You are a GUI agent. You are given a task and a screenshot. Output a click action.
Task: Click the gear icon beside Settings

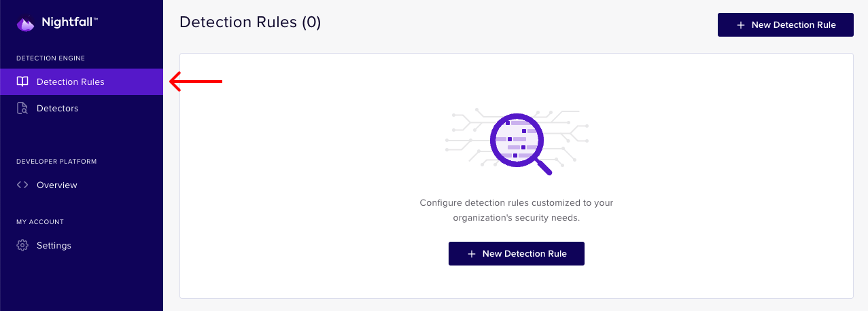[x=22, y=245]
